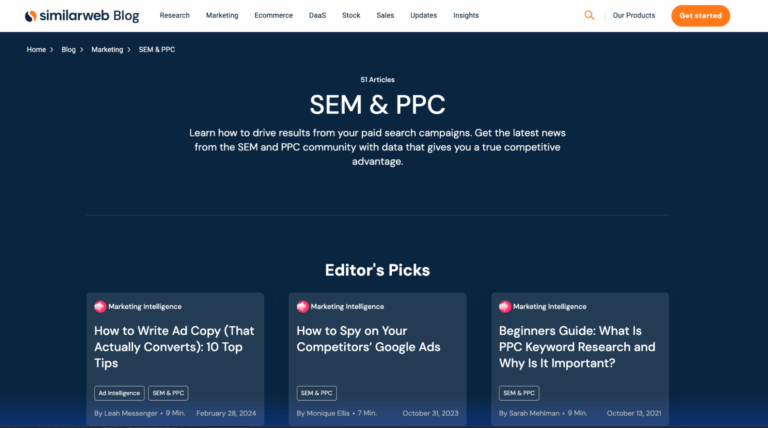Open the Updates section
The image size is (768, 428).
pos(423,16)
